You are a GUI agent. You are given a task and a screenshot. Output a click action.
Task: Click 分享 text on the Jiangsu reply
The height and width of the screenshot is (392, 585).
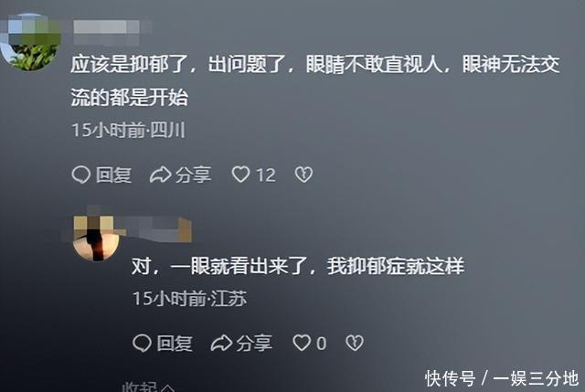[x=254, y=344]
